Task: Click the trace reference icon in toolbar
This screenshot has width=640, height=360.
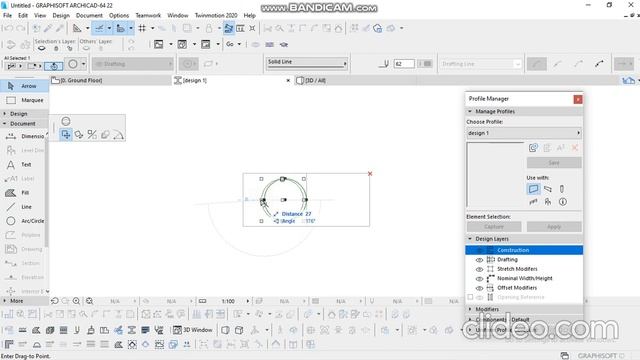Action: click(x=229, y=28)
